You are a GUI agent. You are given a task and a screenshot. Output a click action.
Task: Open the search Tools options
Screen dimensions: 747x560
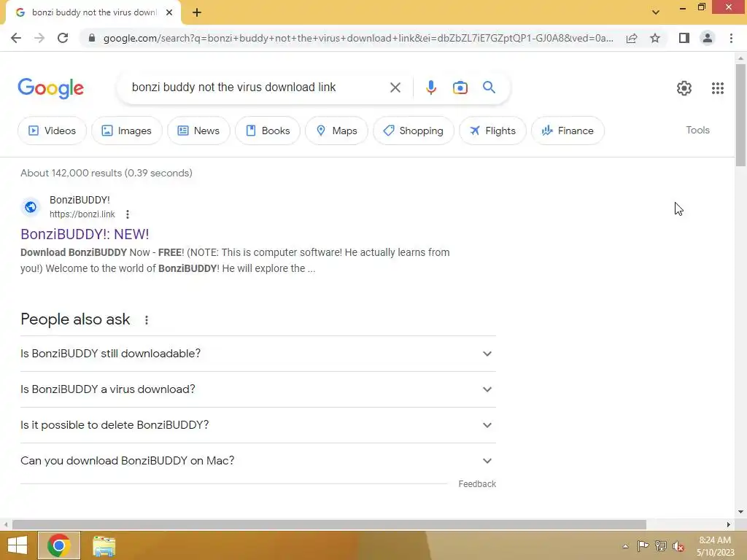(697, 130)
